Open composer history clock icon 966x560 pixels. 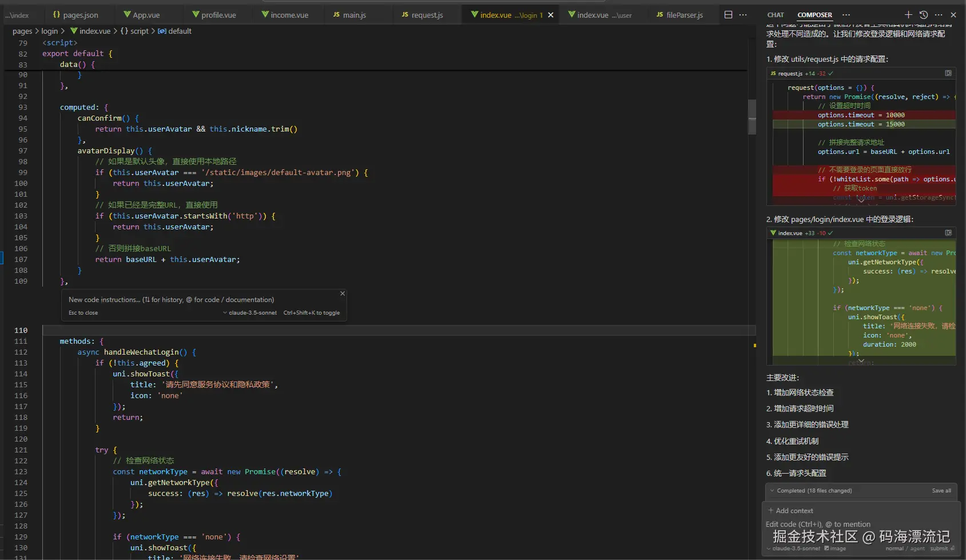(924, 15)
